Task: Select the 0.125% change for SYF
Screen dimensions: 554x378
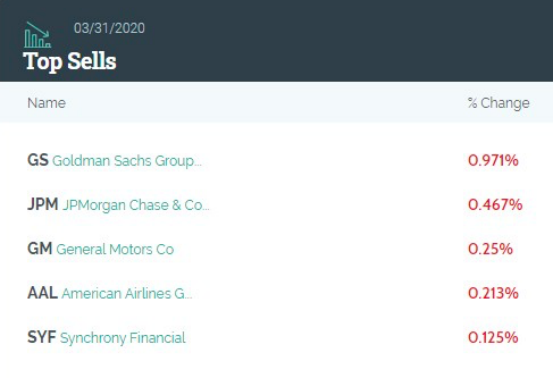Action: tap(493, 337)
